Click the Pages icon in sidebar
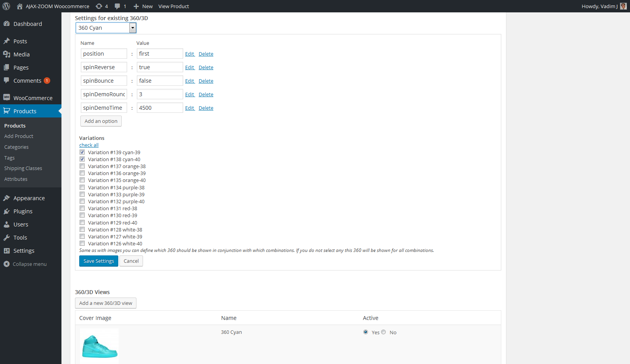The height and width of the screenshot is (364, 630). click(x=7, y=67)
